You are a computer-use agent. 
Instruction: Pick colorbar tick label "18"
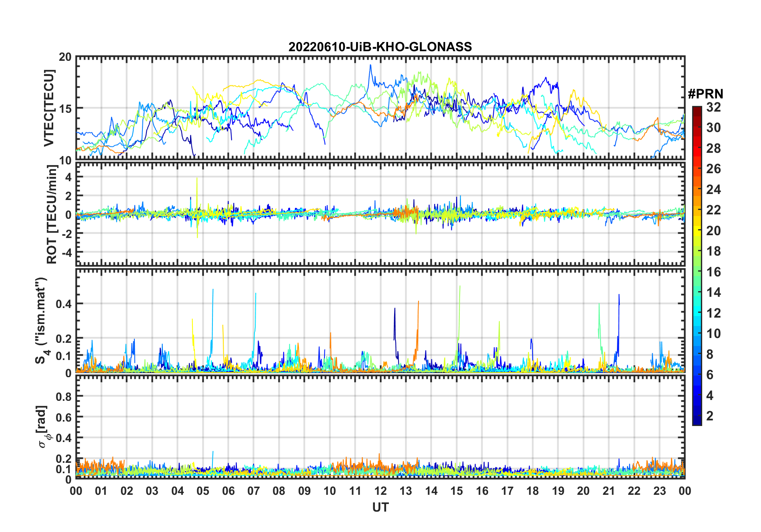click(713, 251)
